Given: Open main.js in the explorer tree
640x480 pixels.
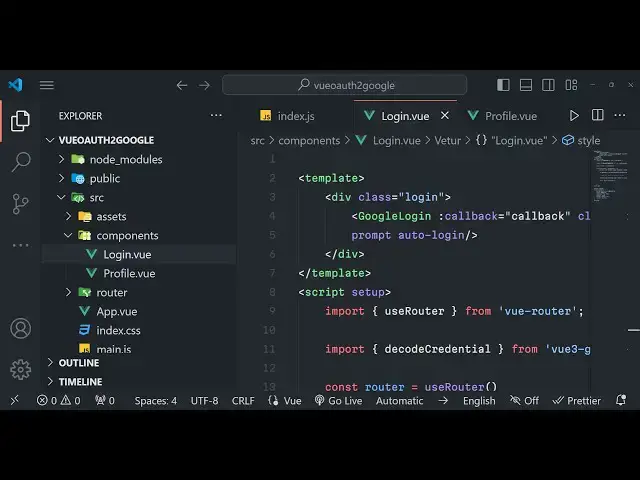Looking at the screenshot, I should [x=140, y=349].
